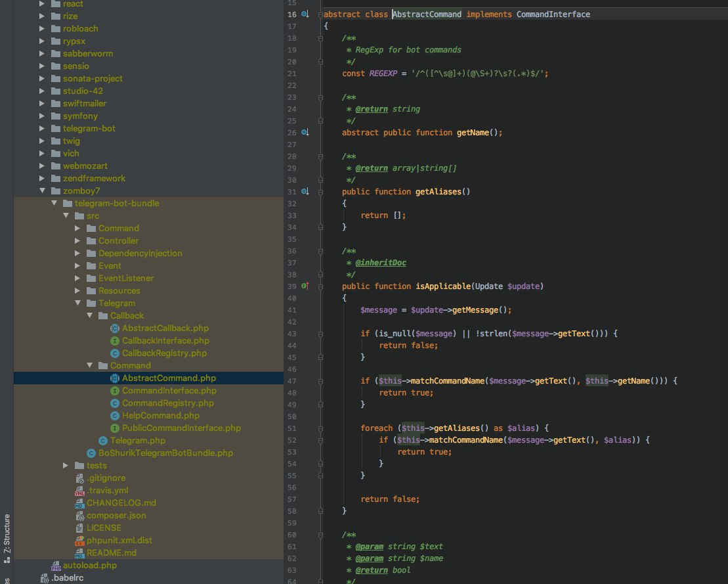728x584 pixels.
Task: Click the composer.json file icon
Action: click(x=79, y=516)
